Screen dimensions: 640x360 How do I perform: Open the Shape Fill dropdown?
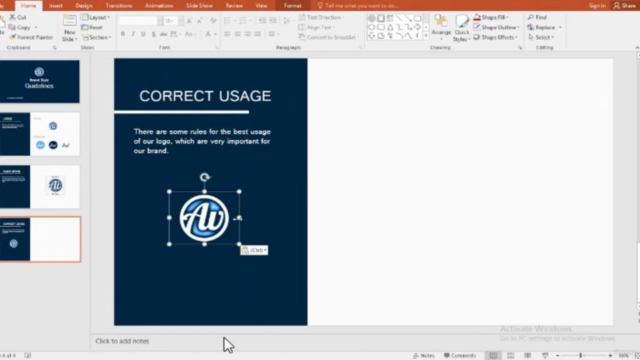(x=491, y=17)
